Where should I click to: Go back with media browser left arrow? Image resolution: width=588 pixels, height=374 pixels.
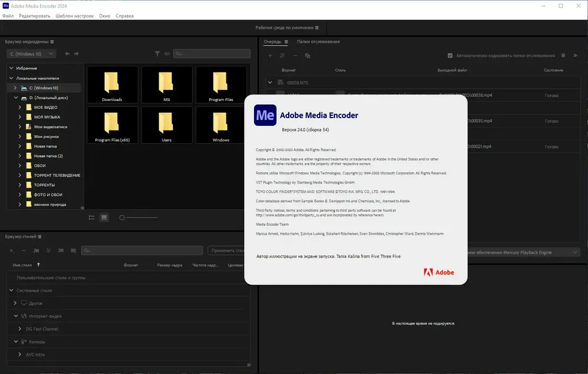(67, 54)
